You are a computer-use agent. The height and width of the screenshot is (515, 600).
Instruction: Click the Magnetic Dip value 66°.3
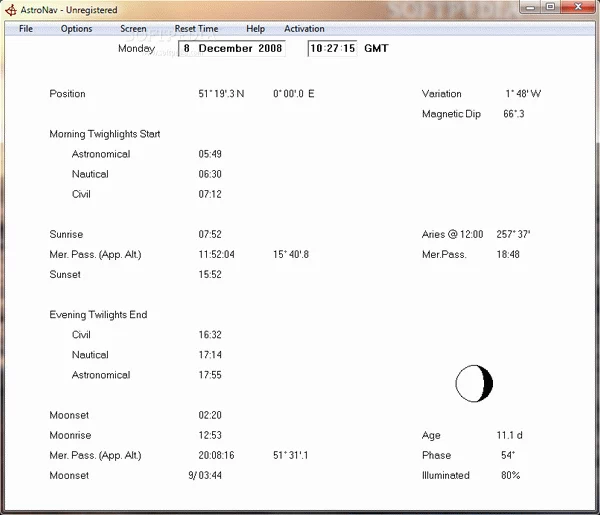[x=514, y=114]
